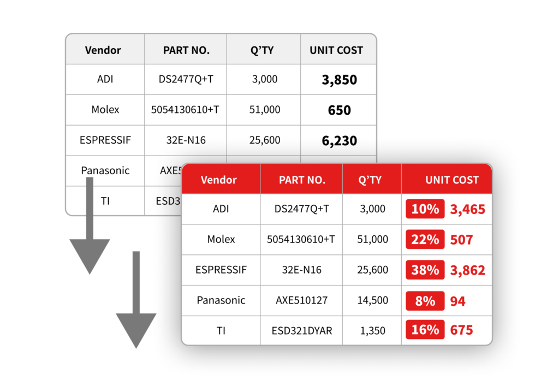
Task: Select the 8% discount badge for Panasonic
Action: coord(425,301)
